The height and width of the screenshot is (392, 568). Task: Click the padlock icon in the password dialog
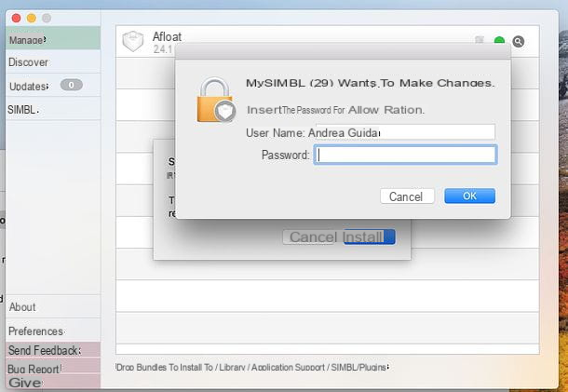pos(216,100)
